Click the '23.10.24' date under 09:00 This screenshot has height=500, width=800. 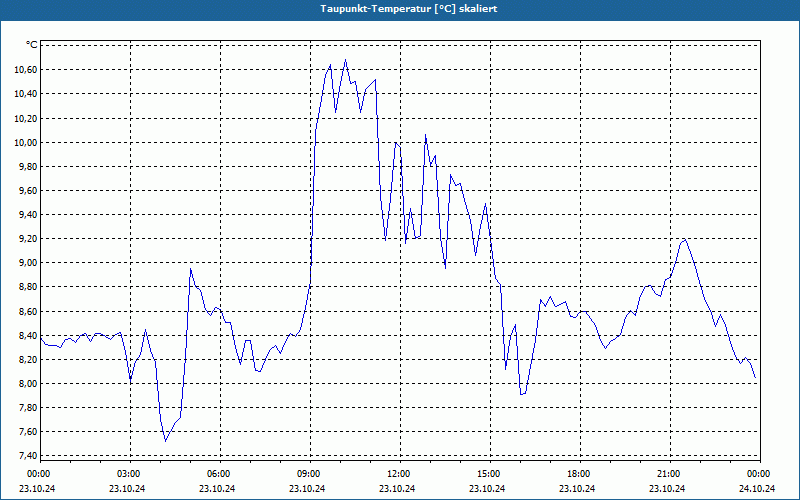tap(307, 488)
